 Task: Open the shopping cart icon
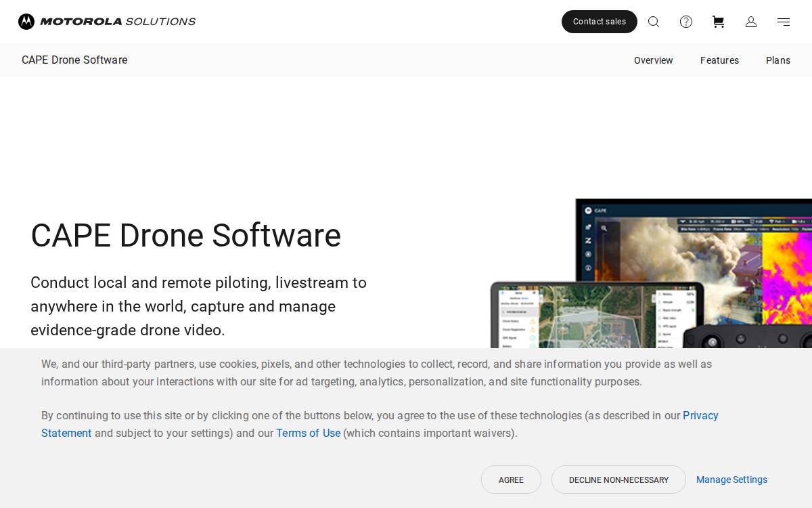[719, 22]
